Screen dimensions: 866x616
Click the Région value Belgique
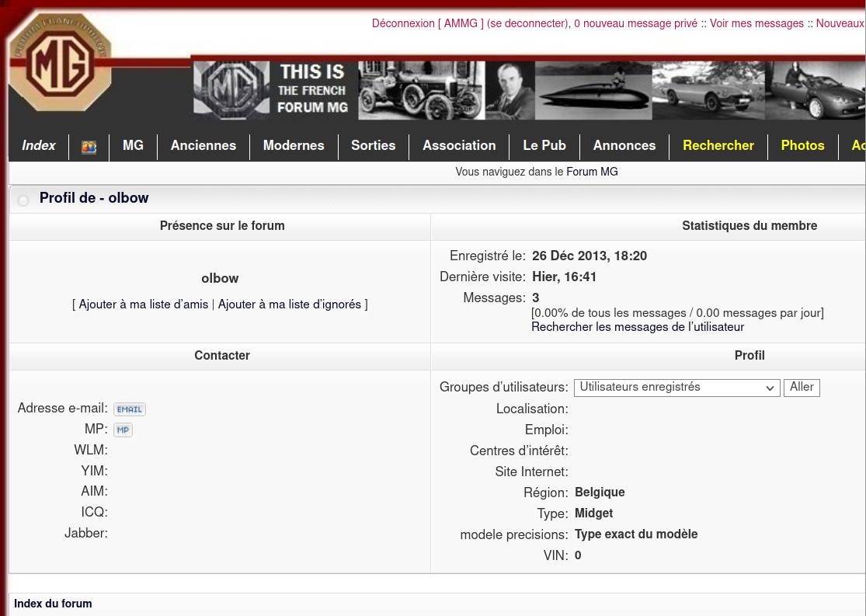tap(600, 492)
